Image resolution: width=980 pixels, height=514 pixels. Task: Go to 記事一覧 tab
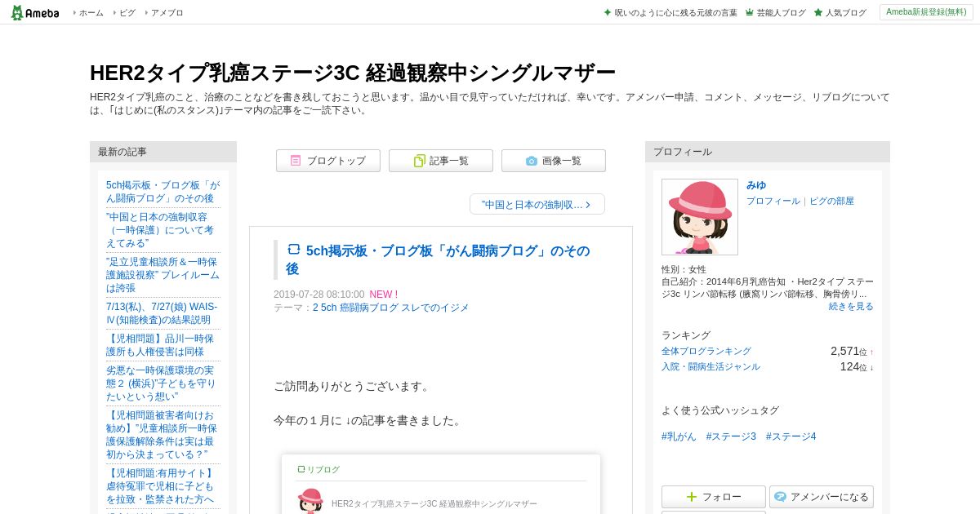coord(441,161)
